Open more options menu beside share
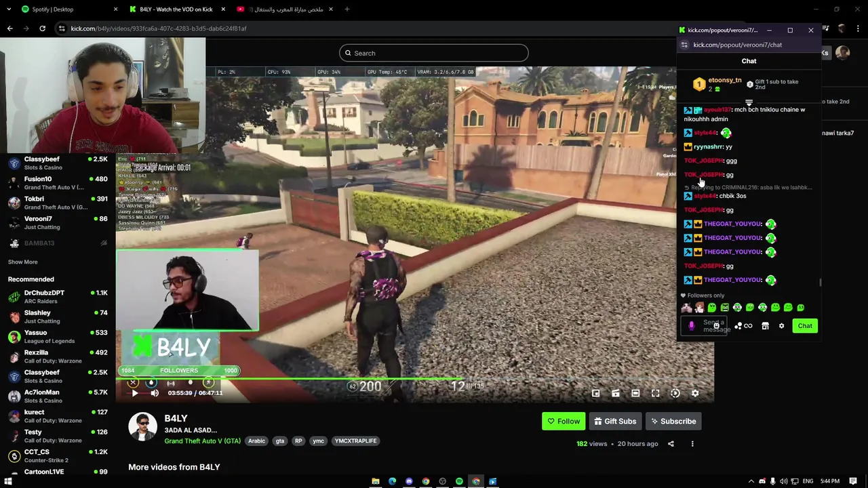 pos(692,444)
